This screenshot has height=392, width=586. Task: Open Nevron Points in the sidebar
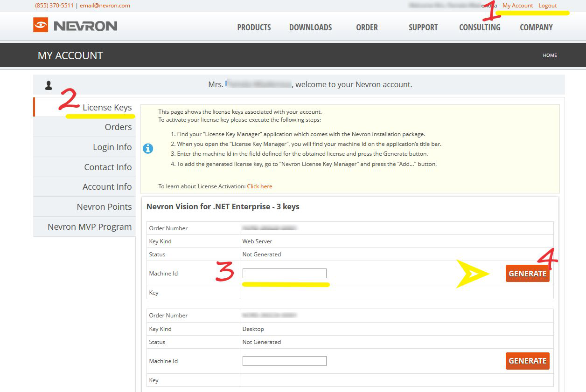click(104, 207)
